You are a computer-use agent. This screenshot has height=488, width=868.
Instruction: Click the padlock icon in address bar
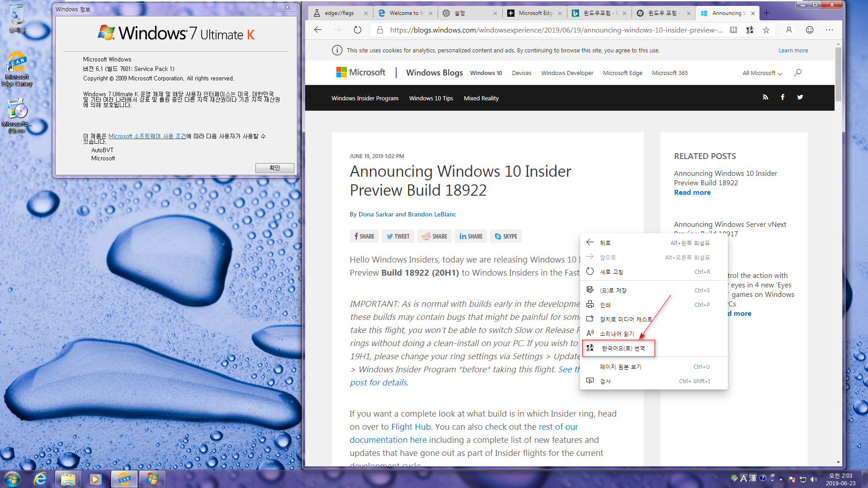pos(380,30)
